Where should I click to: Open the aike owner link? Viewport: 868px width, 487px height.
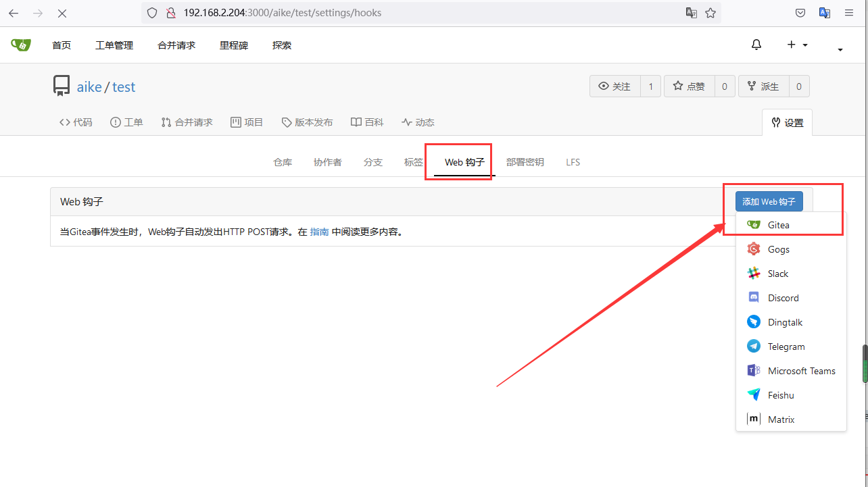pos(89,87)
